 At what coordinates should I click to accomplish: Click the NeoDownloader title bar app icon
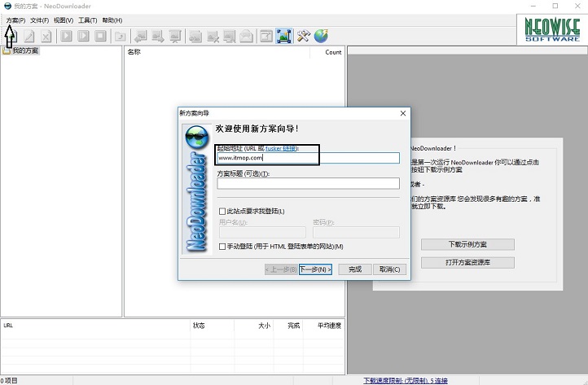tap(7, 6)
